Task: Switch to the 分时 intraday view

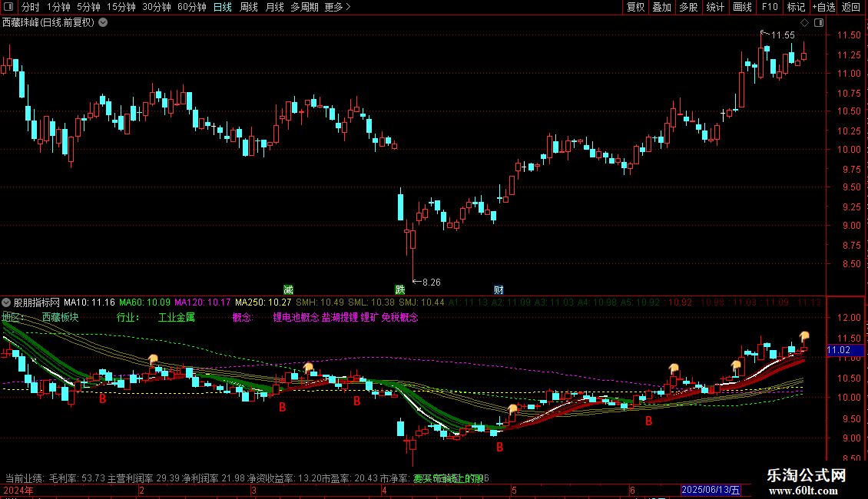Action: pyautogui.click(x=31, y=7)
